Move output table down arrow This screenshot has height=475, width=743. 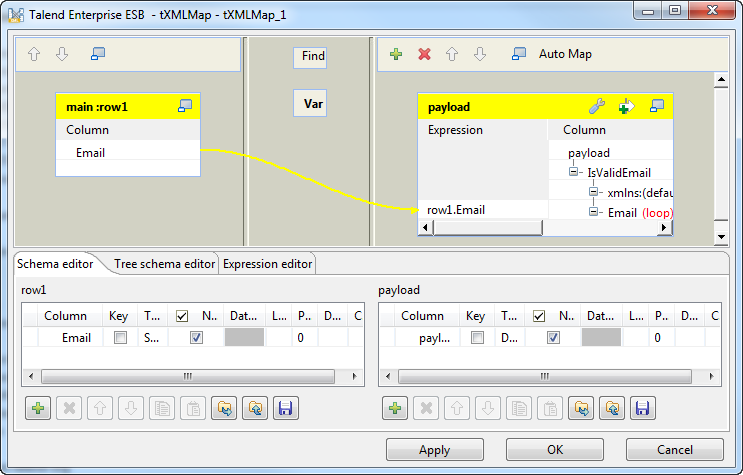coord(480,54)
